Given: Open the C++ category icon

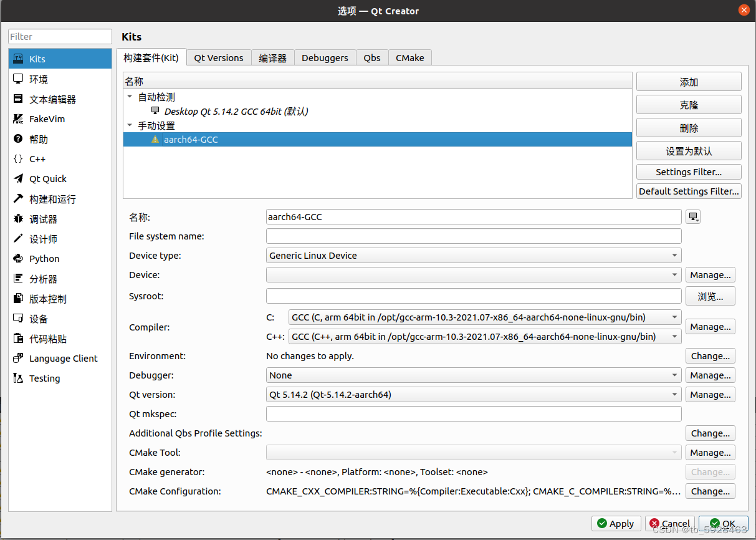Looking at the screenshot, I should click(x=18, y=159).
